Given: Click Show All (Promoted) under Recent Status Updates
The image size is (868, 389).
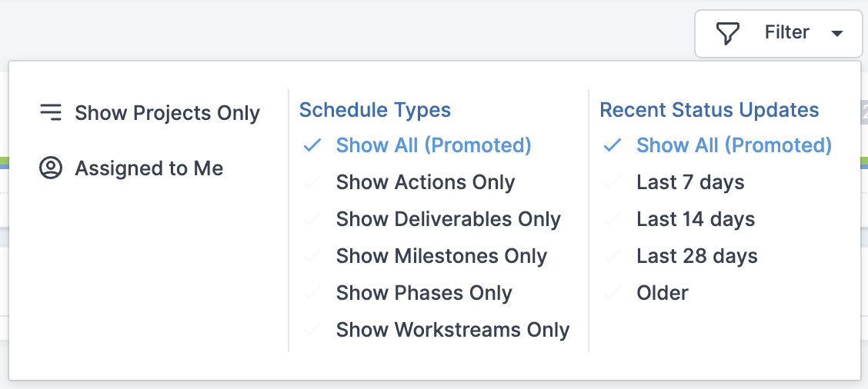Looking at the screenshot, I should click(x=734, y=145).
